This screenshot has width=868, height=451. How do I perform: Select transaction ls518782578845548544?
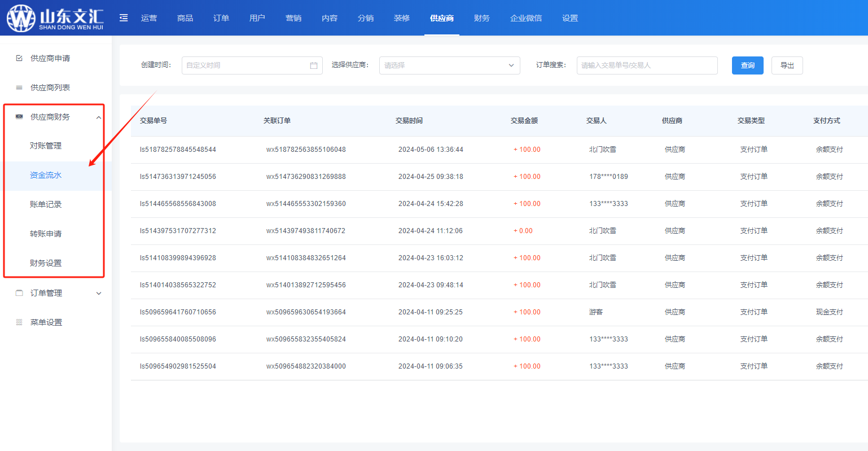(178, 150)
